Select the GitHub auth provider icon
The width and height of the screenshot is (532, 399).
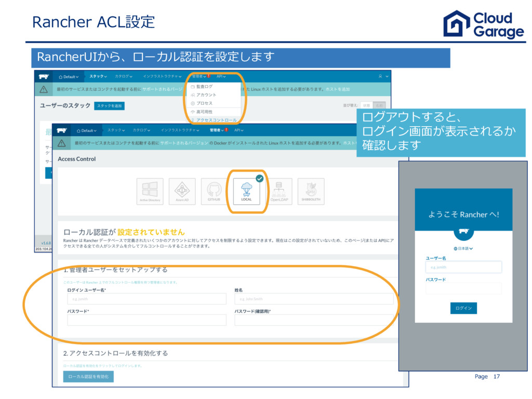pos(214,191)
